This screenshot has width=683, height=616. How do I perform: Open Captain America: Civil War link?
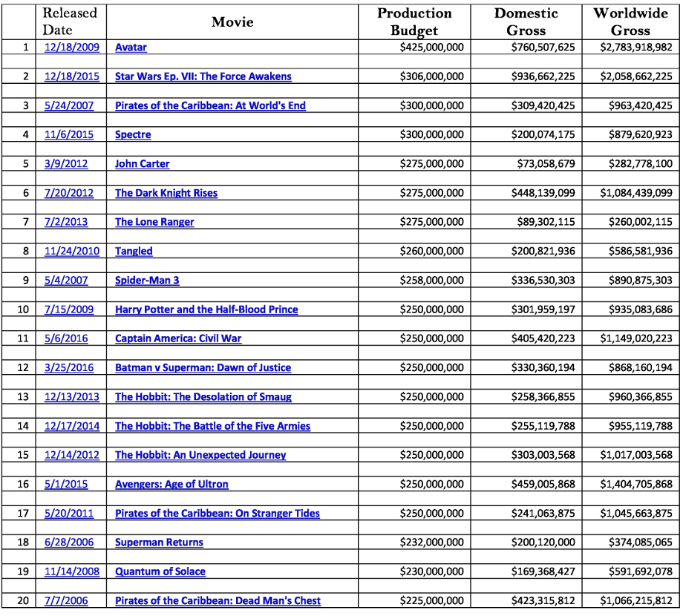(178, 338)
